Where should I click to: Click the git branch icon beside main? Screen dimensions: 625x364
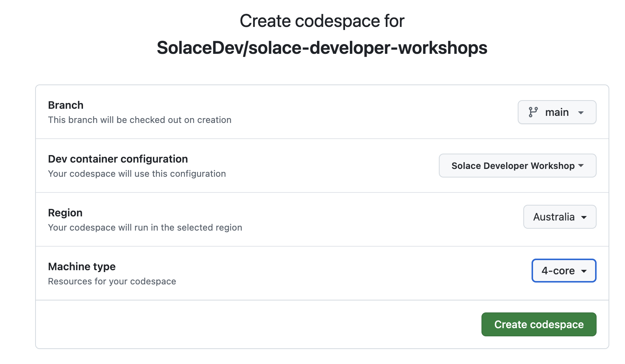(533, 112)
